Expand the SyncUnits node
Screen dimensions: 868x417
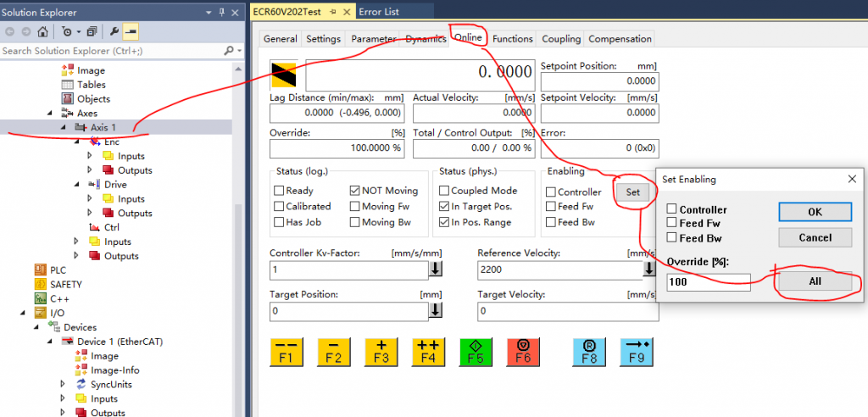(63, 384)
